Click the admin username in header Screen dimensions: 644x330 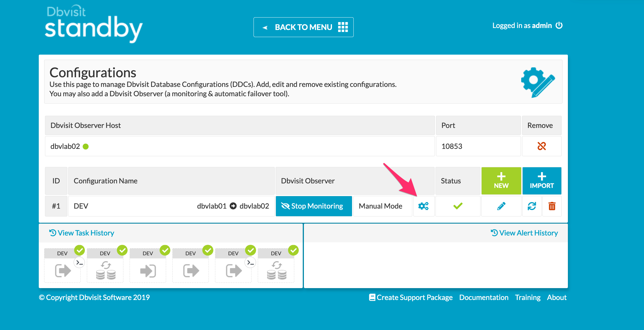click(542, 25)
